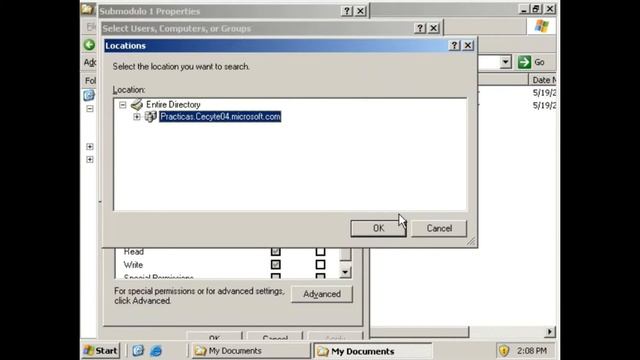The height and width of the screenshot is (360, 640).
Task: Click the green Go arrow in Explorer
Action: point(524,62)
